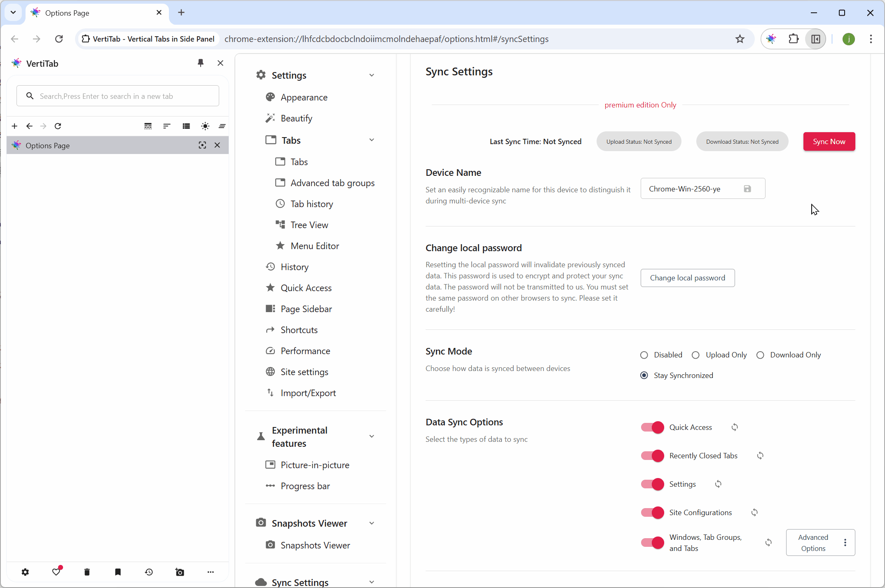Viewport: 885px width, 588px height.
Task: Go to Import/Export settings
Action: point(308,393)
